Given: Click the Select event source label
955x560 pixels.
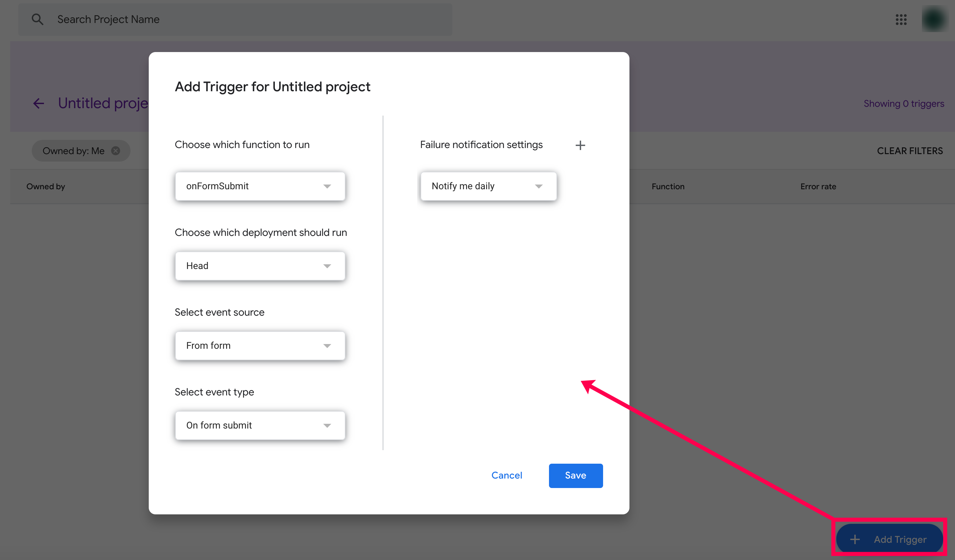Looking at the screenshot, I should (219, 312).
